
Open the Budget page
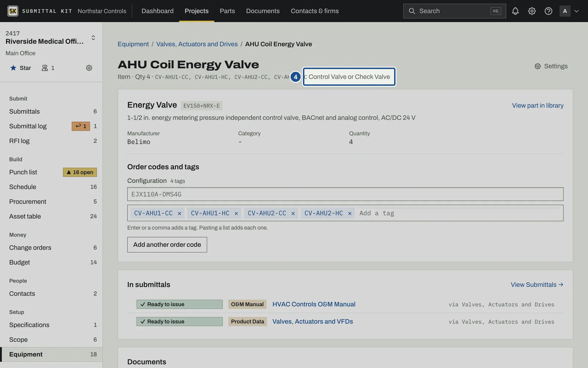point(51,262)
